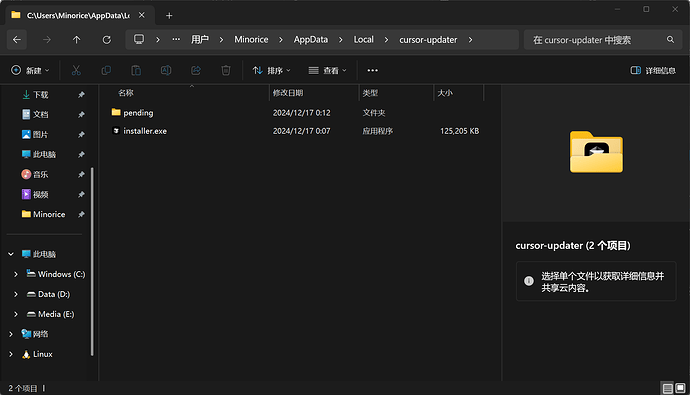690x395 pixels.
Task: Click the Share toolbar icon
Action: [x=196, y=70]
